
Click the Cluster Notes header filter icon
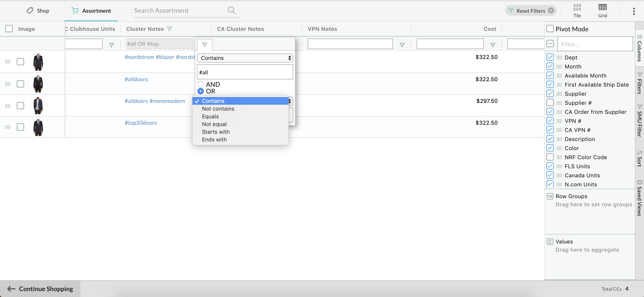point(170,29)
